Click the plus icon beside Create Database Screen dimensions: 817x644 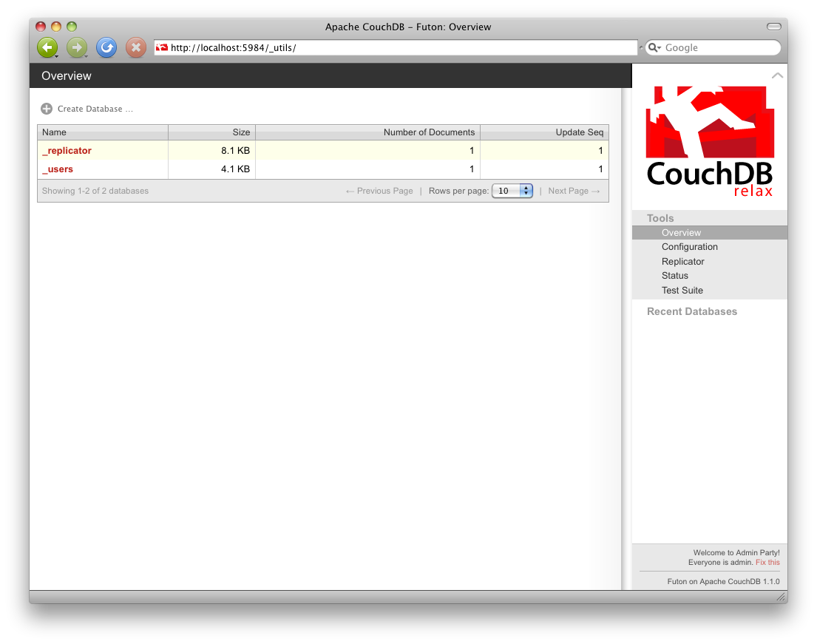tap(47, 109)
